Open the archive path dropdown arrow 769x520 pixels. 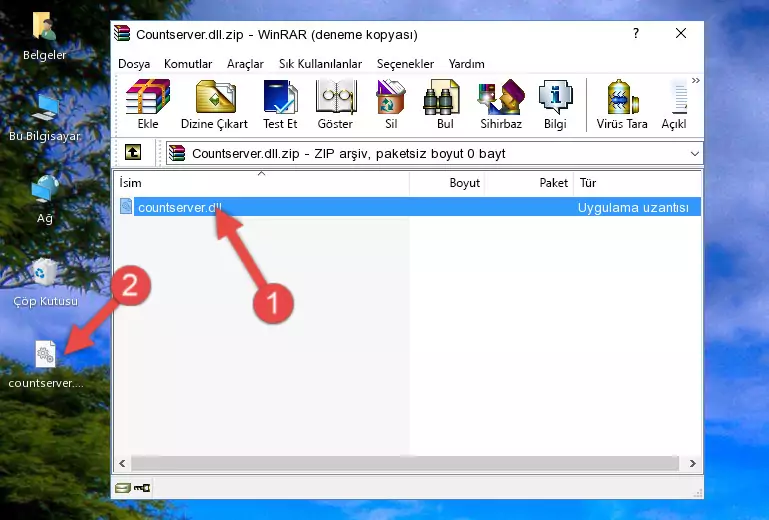click(694, 154)
